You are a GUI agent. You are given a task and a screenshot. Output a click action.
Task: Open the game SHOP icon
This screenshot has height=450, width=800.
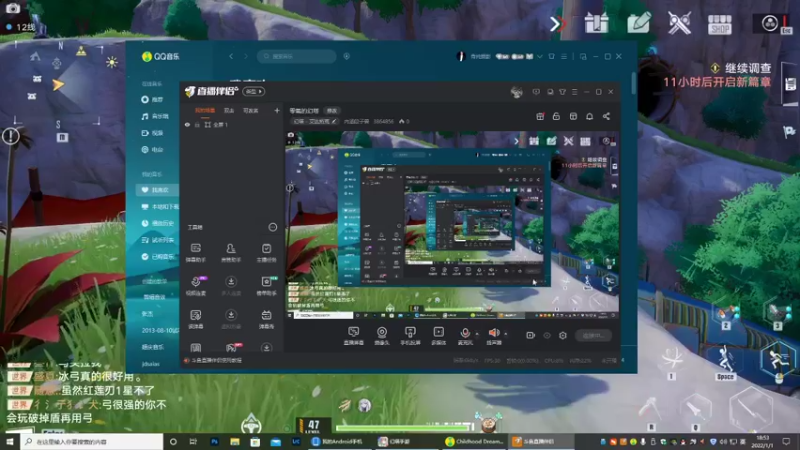coord(720,24)
